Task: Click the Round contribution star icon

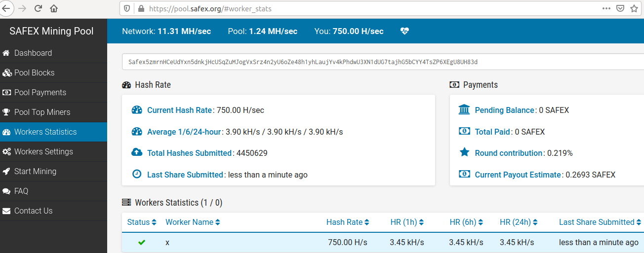Action: [x=464, y=152]
